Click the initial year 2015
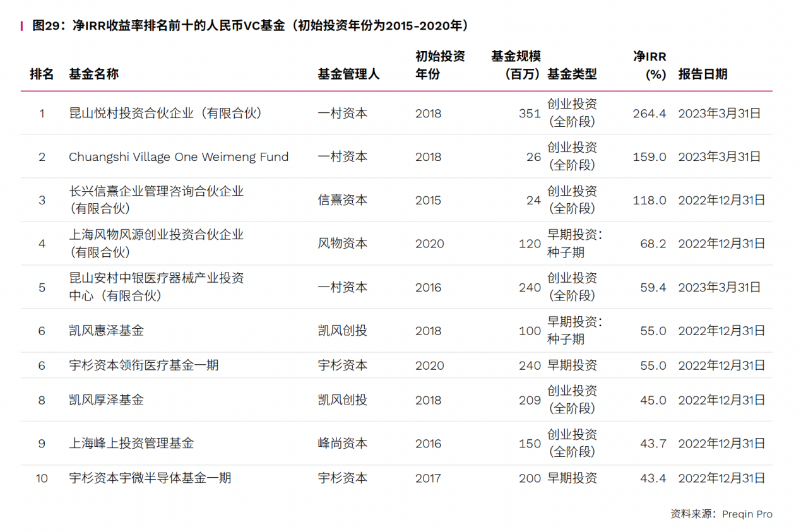Image resolution: width=801 pixels, height=532 pixels. [429, 200]
